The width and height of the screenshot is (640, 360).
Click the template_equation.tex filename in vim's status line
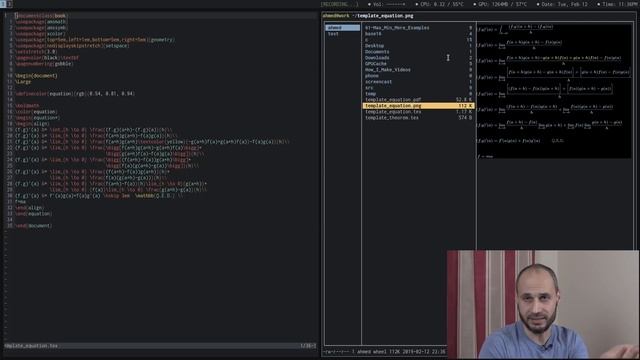click(x=31, y=346)
